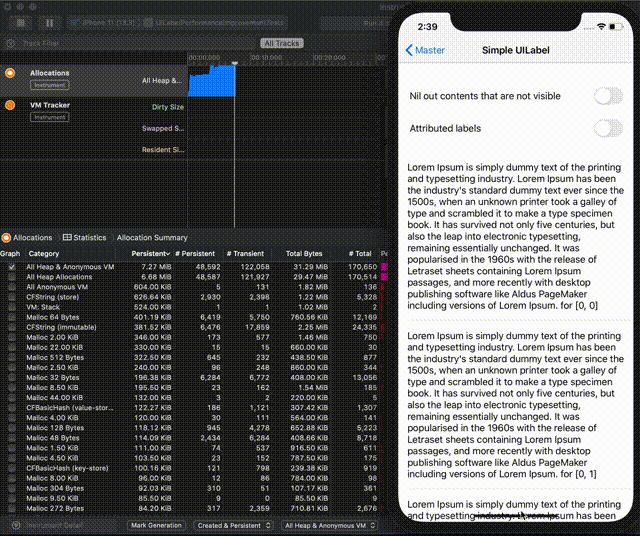The height and width of the screenshot is (536, 640).
Task: Check graph box for CFString (store)
Action: 12,297
